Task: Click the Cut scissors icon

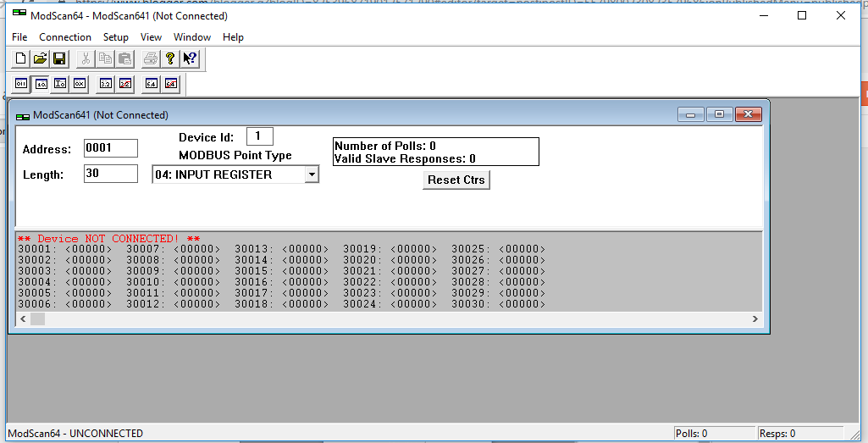Action: tap(86, 58)
